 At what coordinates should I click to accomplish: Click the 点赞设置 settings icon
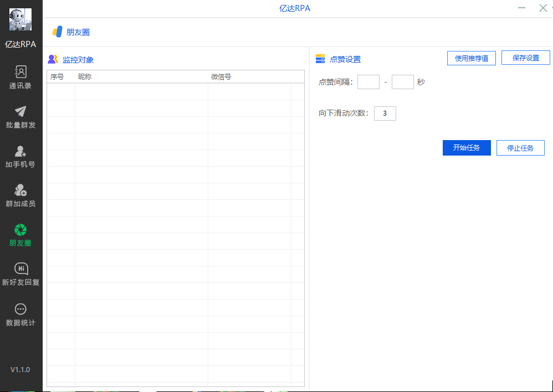pos(320,59)
